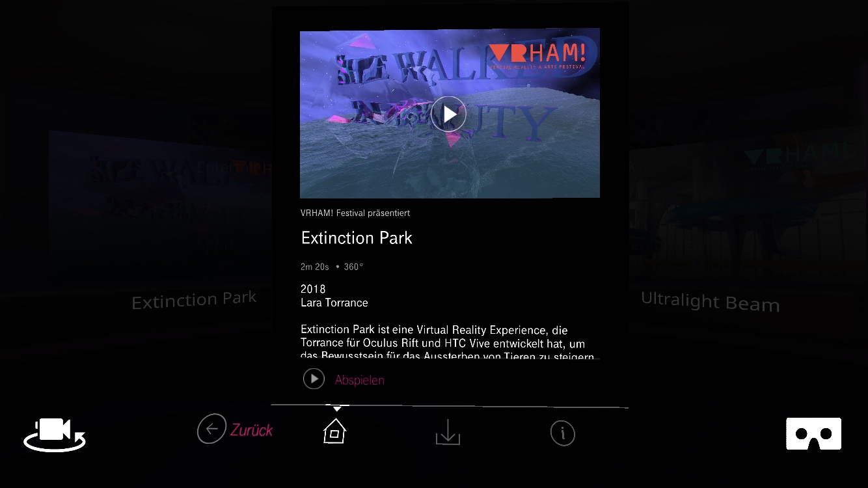868x488 pixels.
Task: Click the white tab indicator triangle above home
Action: pos(337,409)
